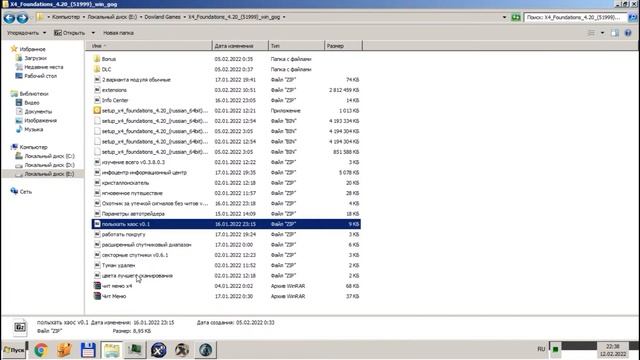640x360 pixels.
Task: Click Компьютер in the address breadcrumb
Action: click(x=66, y=17)
